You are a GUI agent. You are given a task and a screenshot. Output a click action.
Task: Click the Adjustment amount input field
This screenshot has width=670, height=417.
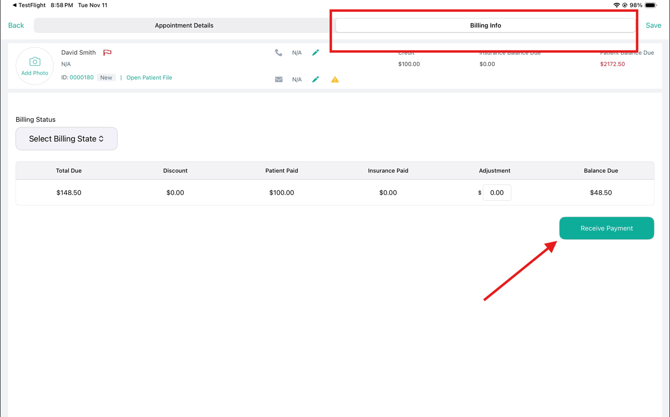497,193
